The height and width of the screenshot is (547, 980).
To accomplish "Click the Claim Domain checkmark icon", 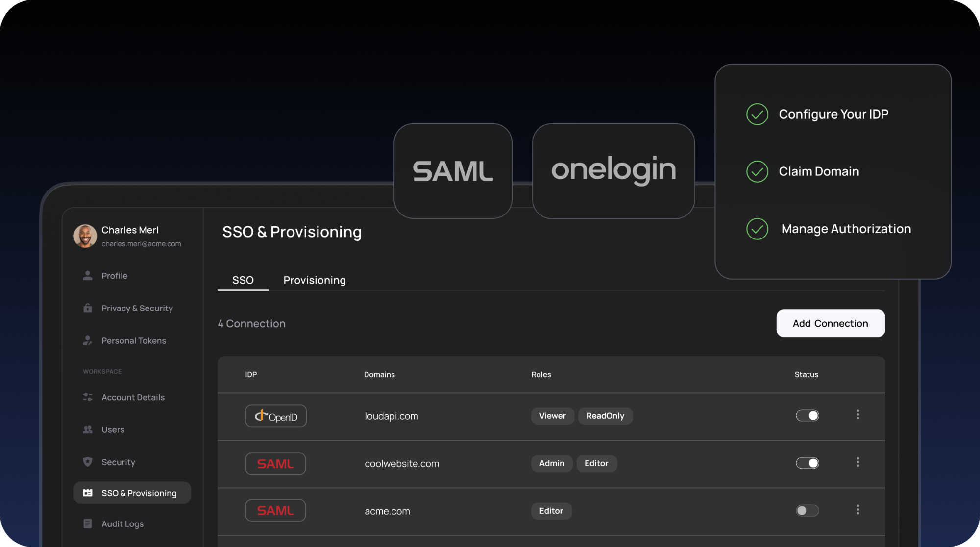I will pyautogui.click(x=757, y=171).
